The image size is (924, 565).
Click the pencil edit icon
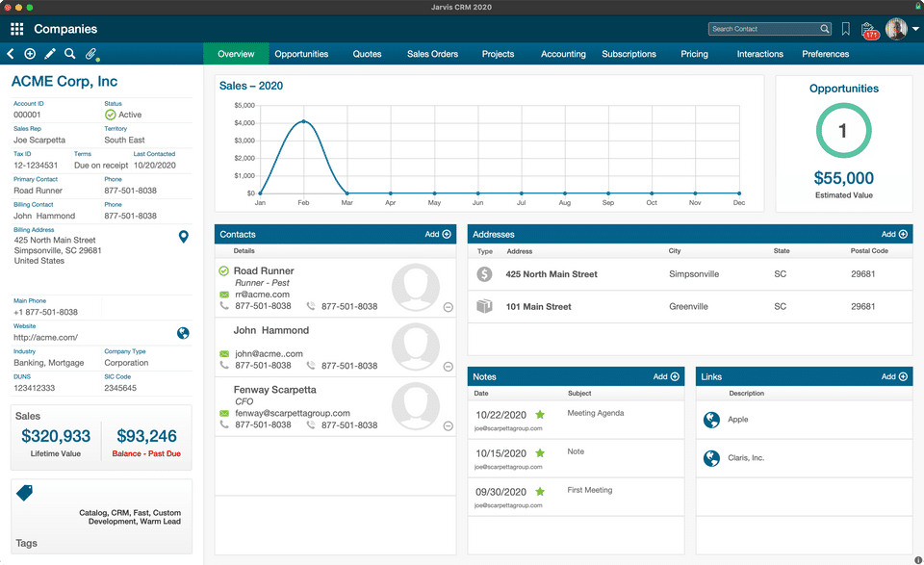pyautogui.click(x=50, y=54)
